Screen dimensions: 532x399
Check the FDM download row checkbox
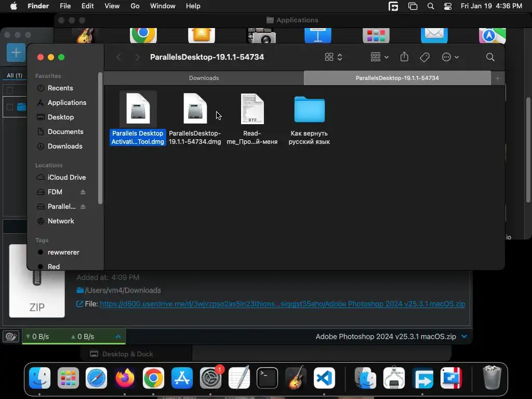tap(10, 107)
